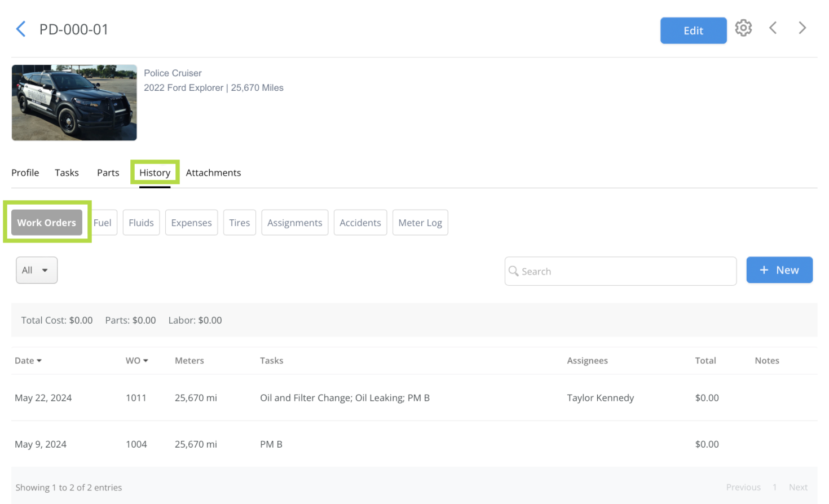Expand the All filter dropdown
The image size is (829, 504).
click(x=37, y=270)
